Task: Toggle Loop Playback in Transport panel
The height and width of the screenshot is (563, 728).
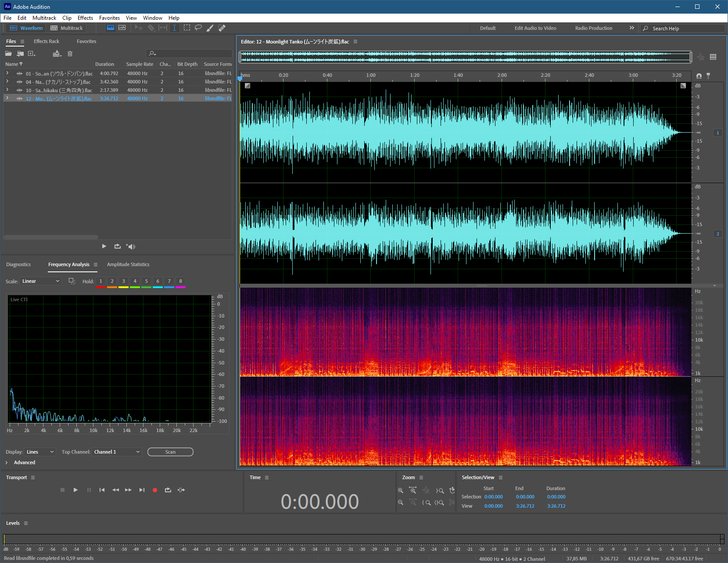Action: [x=168, y=490]
